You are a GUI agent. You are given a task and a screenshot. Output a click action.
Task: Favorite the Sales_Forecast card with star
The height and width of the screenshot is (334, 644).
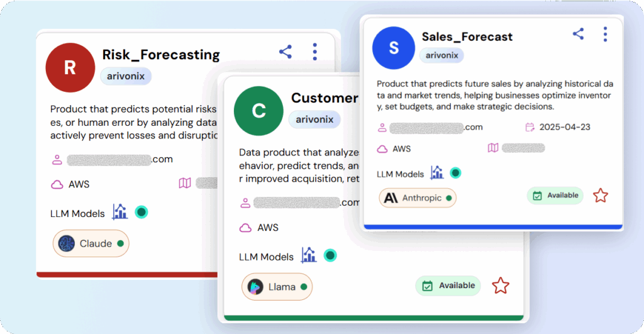(x=601, y=196)
